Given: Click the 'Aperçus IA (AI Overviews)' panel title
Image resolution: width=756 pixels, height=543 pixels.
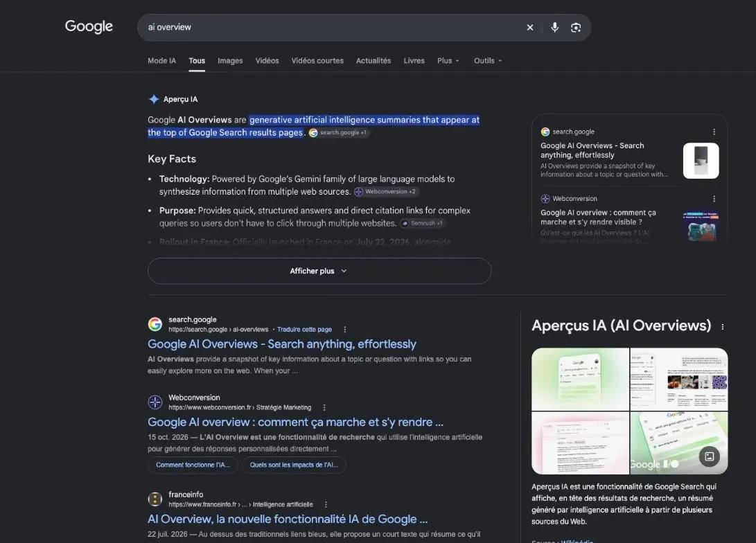Looking at the screenshot, I should click(x=621, y=326).
